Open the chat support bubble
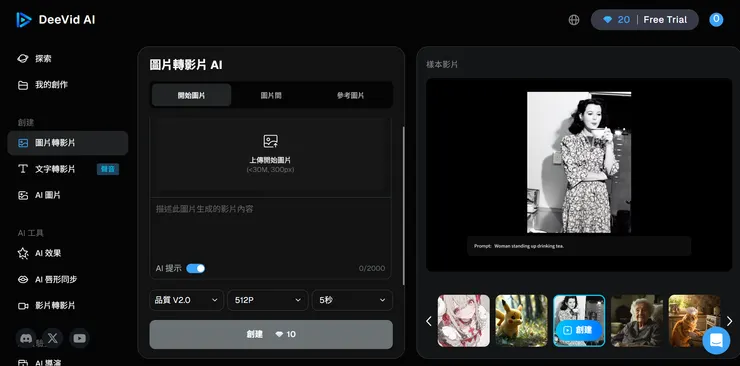 (716, 340)
